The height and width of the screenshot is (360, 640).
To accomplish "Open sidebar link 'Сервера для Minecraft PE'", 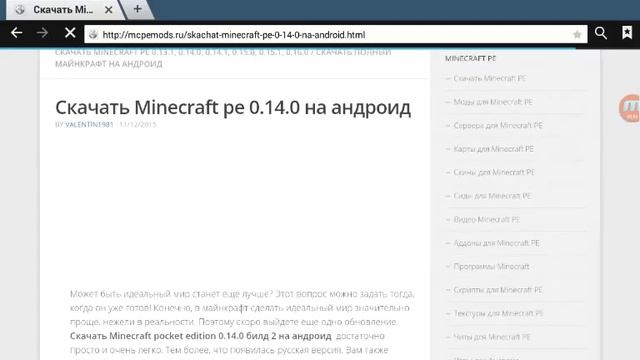I will click(498, 126).
